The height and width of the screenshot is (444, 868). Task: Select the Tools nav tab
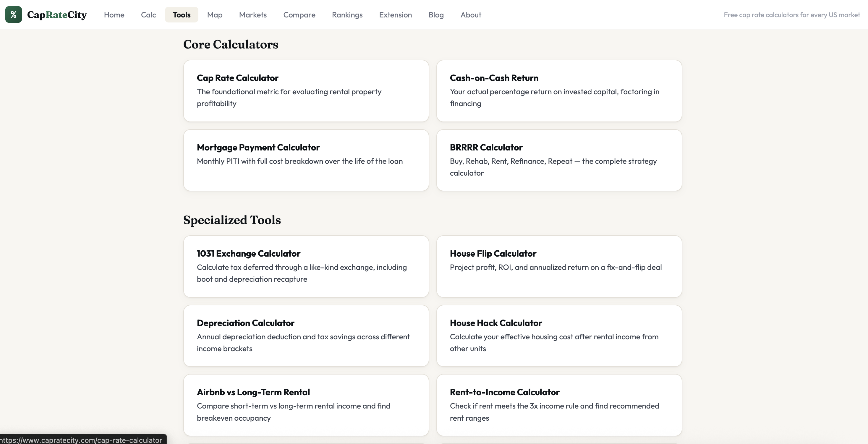182,15
